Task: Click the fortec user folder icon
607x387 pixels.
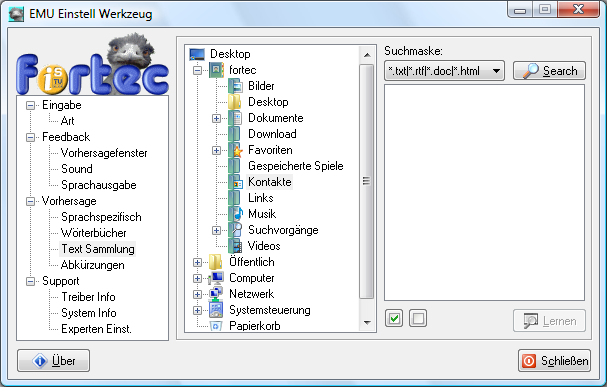Action: (216, 70)
